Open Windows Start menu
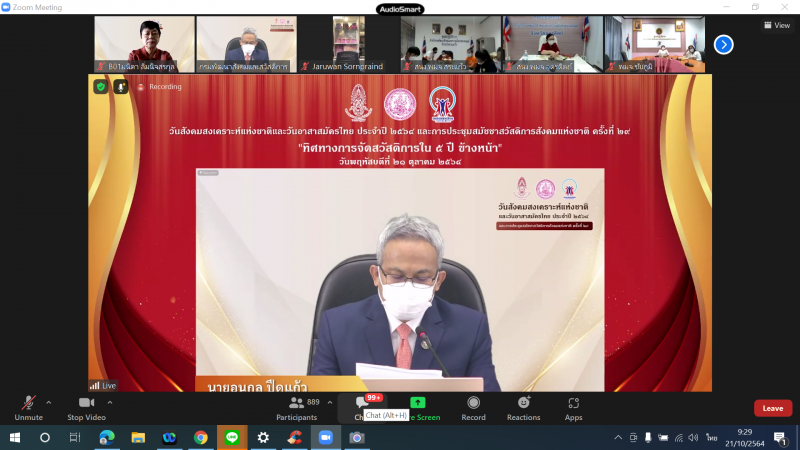 [15, 438]
